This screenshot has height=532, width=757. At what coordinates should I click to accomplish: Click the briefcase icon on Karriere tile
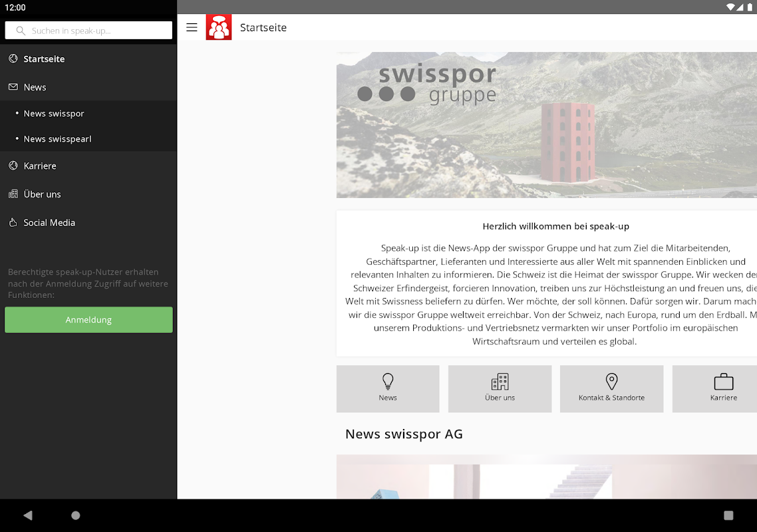click(x=724, y=382)
